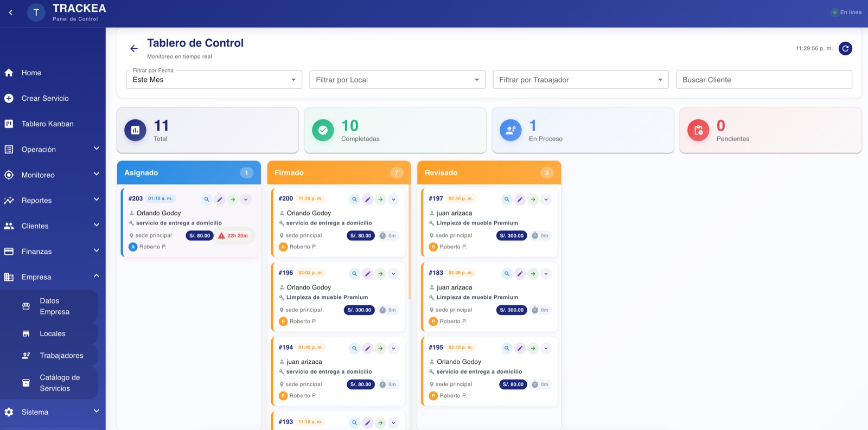
Task: Click the Pendientes clipboard icon
Action: (698, 130)
